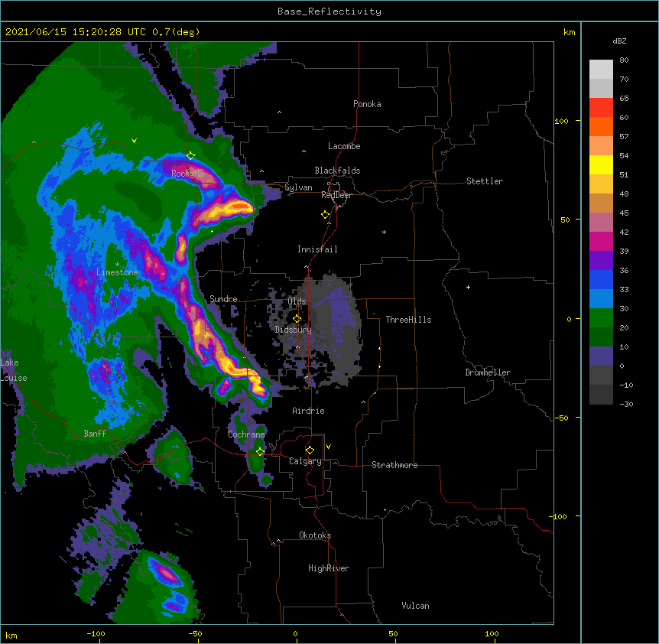659x644 pixels.
Task: Select the Strathmore label
Action: (394, 465)
